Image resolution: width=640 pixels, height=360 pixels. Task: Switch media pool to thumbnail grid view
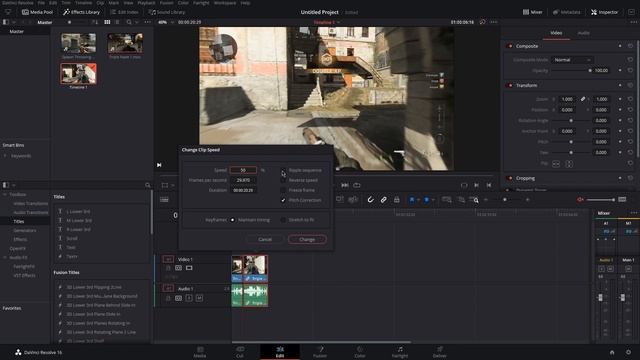point(107,22)
